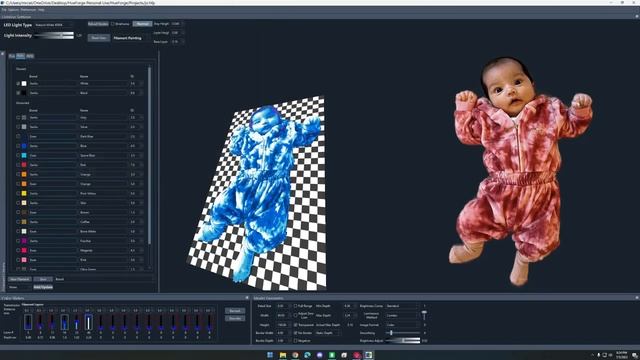This screenshot has height=360, width=640.
Task: Click the Pink filament color swatch
Action: [24, 260]
